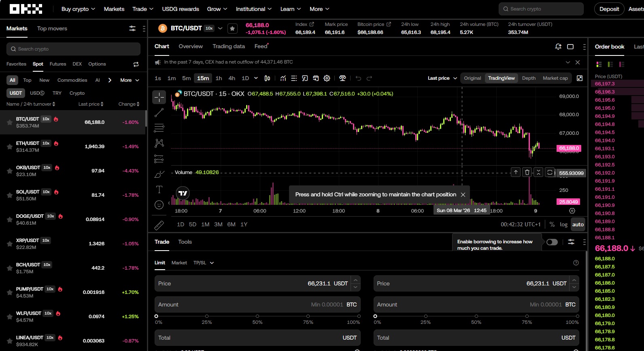
Task: Set chart range to 6M
Action: point(231,224)
